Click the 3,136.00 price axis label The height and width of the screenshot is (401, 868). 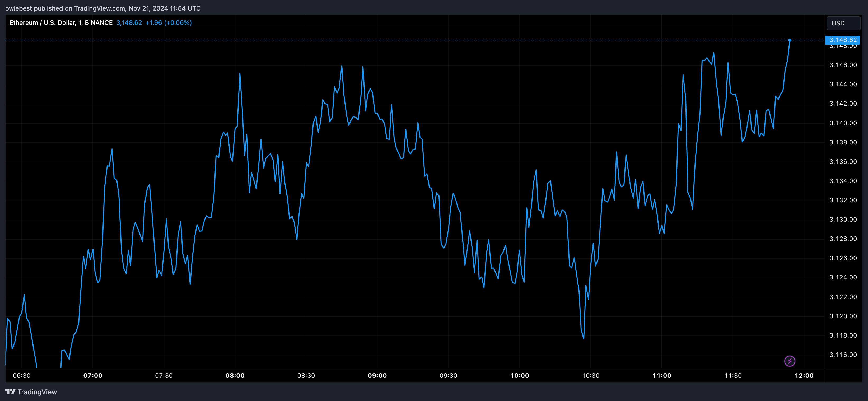coord(843,162)
